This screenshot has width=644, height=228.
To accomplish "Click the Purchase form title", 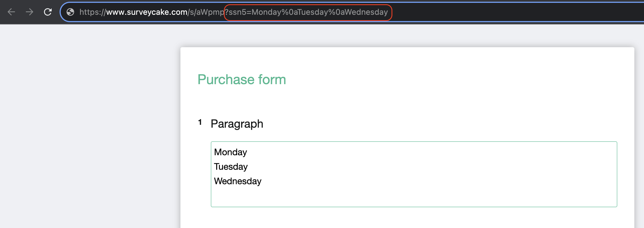I will [x=241, y=79].
